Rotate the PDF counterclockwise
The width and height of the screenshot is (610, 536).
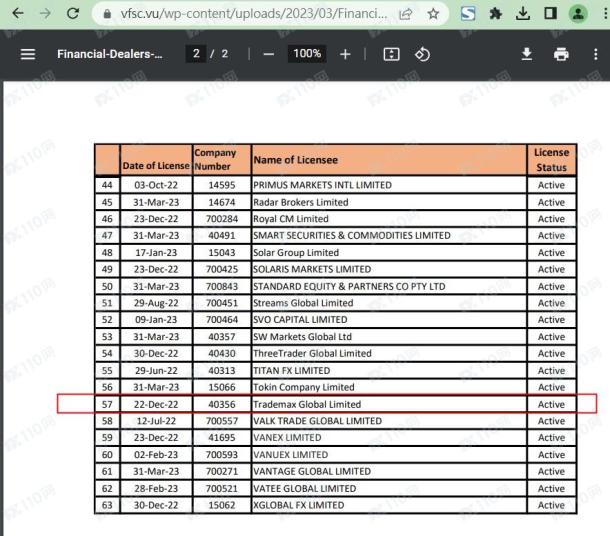[x=422, y=54]
